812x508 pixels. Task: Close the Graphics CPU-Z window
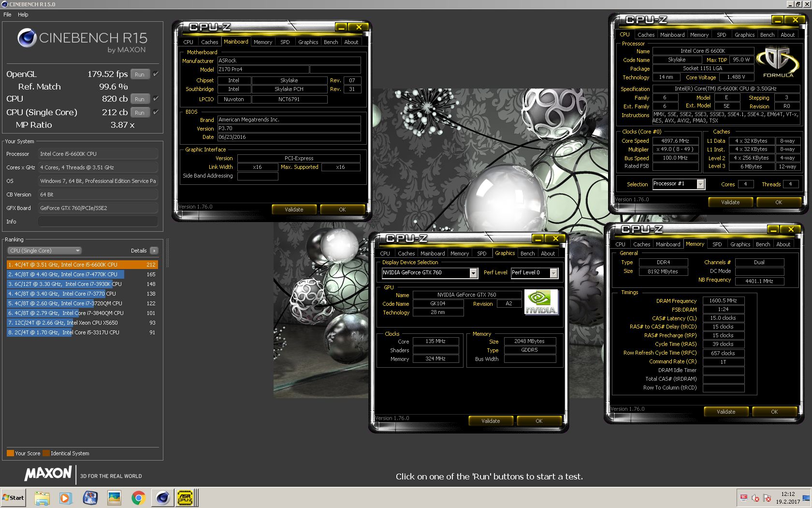555,239
